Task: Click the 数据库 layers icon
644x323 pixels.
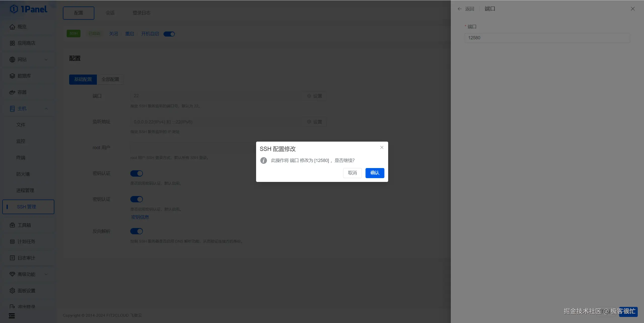Action: click(12, 76)
